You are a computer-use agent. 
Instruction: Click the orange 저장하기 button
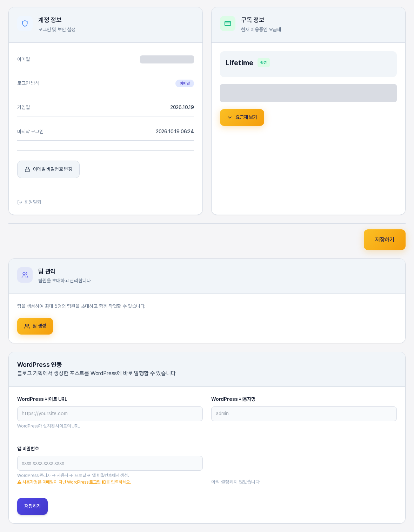coord(385,240)
